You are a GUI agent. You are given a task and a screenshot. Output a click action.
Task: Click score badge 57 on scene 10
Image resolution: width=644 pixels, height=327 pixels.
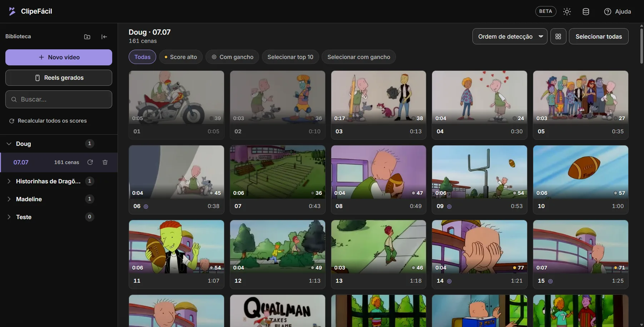[x=620, y=193]
